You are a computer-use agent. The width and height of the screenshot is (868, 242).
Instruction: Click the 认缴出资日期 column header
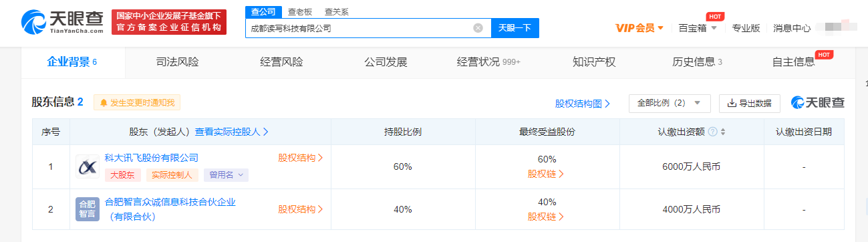tap(804, 132)
